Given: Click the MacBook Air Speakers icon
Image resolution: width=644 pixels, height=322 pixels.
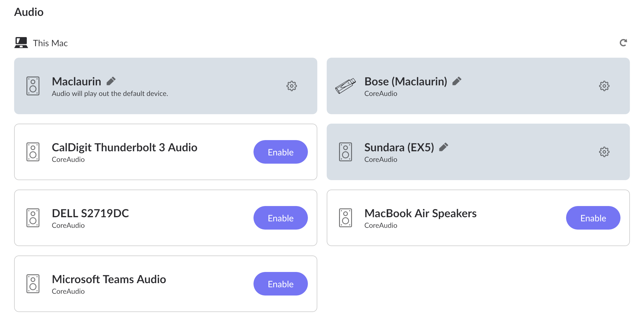Looking at the screenshot, I should tap(346, 218).
